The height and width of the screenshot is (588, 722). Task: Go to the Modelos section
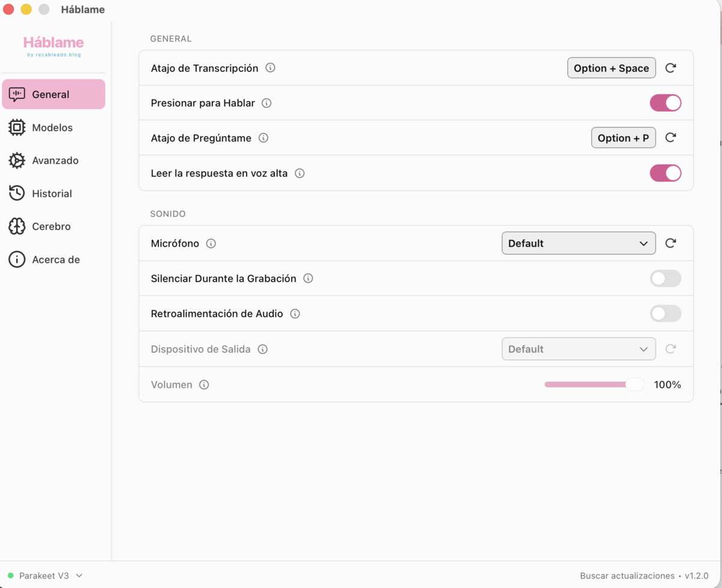click(x=54, y=128)
